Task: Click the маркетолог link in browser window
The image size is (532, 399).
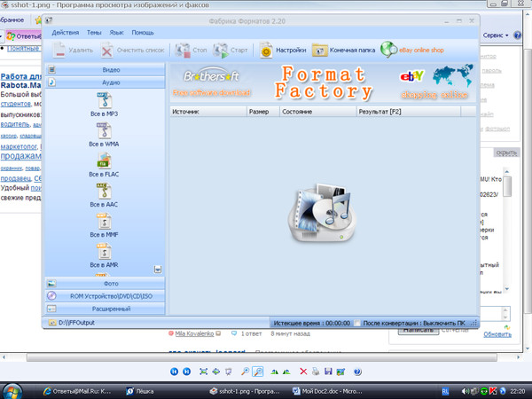Action: coord(19,146)
